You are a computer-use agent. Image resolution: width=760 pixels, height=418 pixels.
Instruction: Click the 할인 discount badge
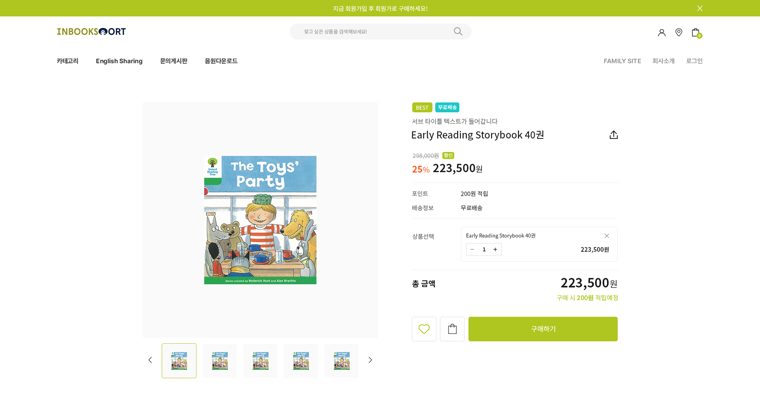point(448,156)
